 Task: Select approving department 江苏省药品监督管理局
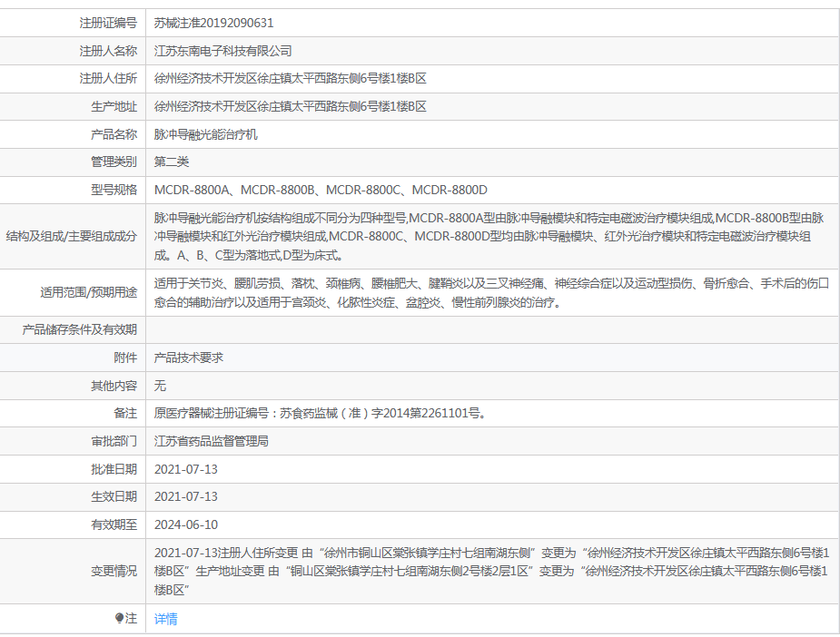212,441
